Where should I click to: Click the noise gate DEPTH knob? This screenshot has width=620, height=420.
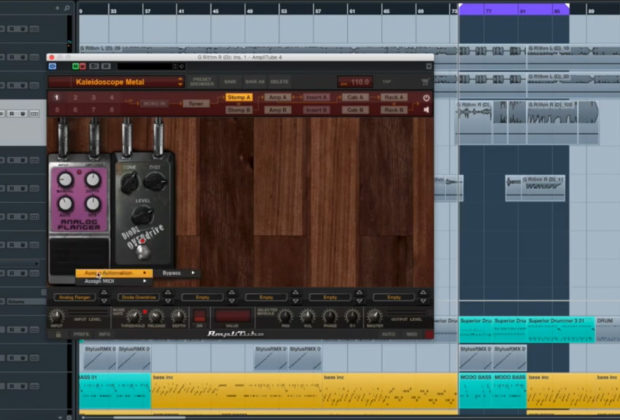click(178, 316)
